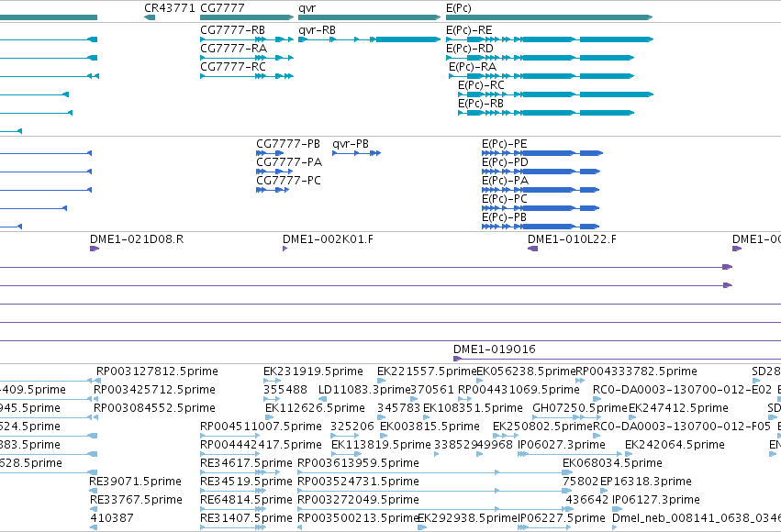Click EST IP06027.3prime
This screenshot has width=781, height=532.
click(570, 454)
